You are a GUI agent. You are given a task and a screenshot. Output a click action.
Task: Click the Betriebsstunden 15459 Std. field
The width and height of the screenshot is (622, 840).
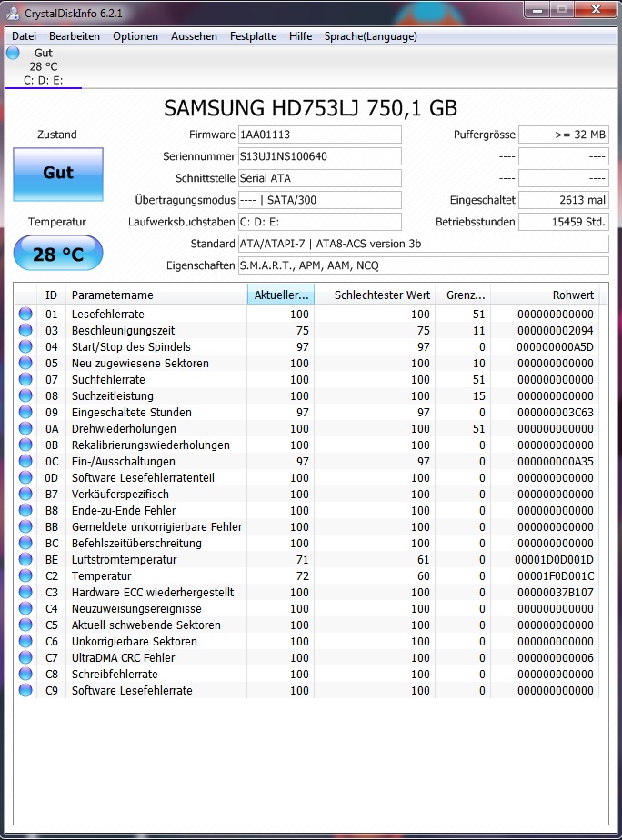(564, 222)
